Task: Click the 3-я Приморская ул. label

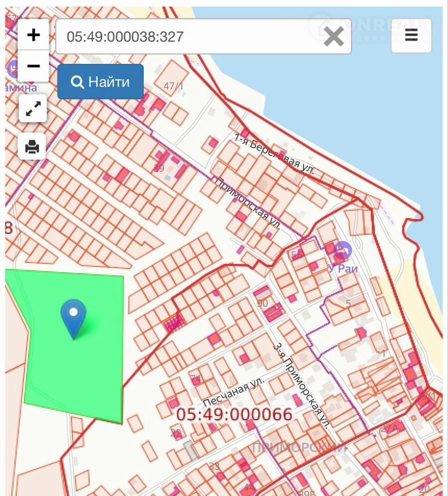Action: tap(302, 384)
